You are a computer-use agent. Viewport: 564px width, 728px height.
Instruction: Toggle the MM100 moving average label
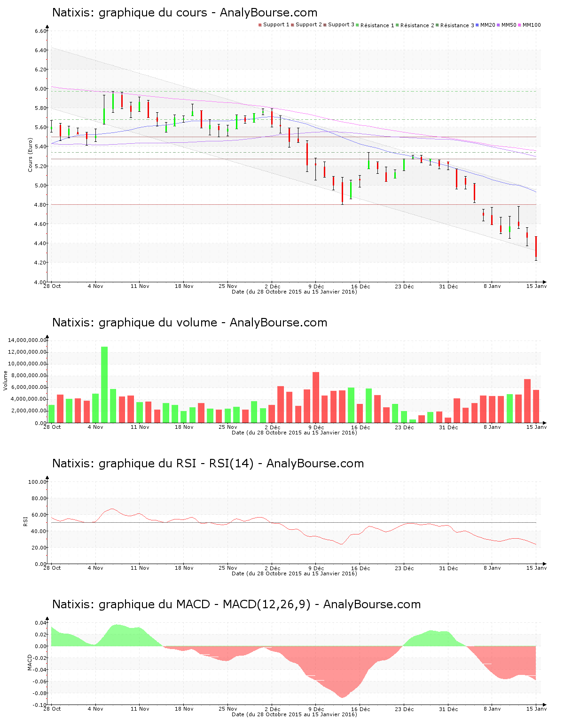pyautogui.click(x=532, y=25)
